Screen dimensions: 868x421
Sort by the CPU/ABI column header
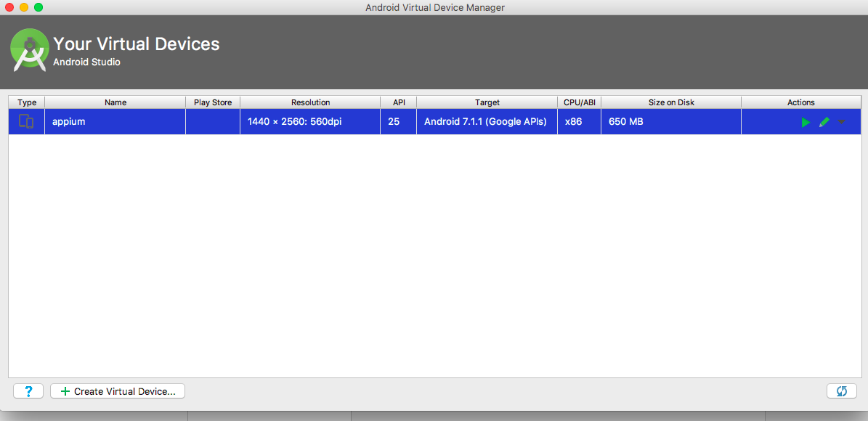click(x=579, y=102)
